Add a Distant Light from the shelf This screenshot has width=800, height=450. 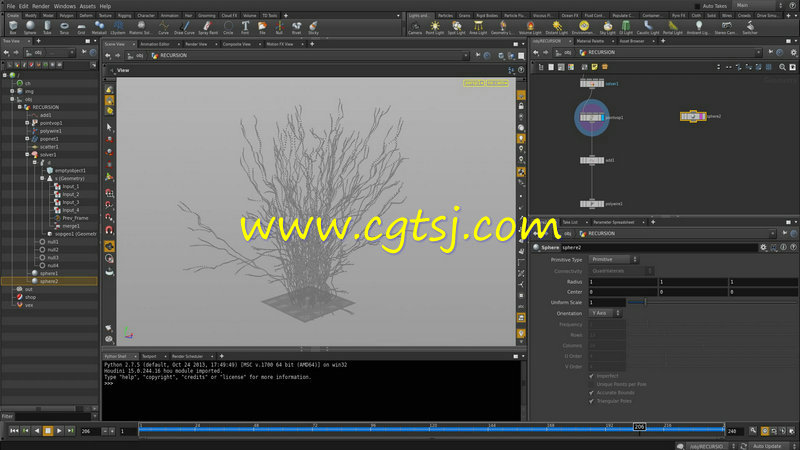pyautogui.click(x=557, y=27)
